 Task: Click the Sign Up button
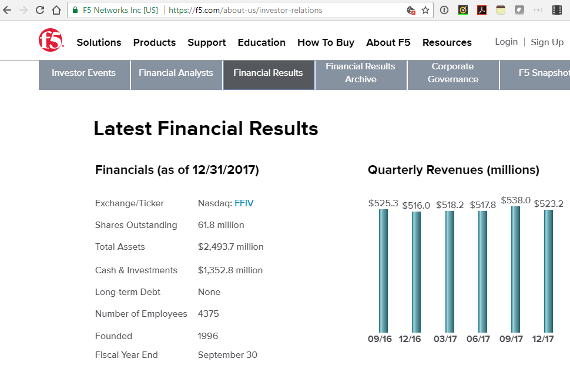point(545,42)
